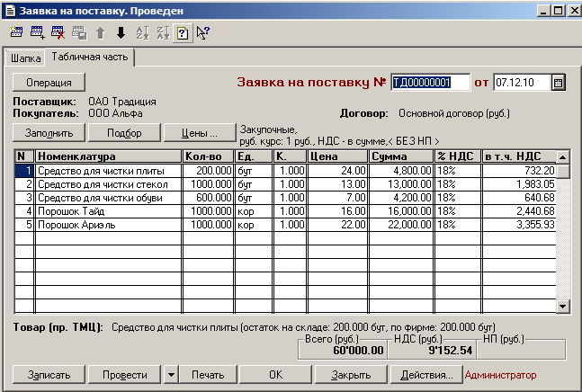Open the Действия... actions menu

coord(426,374)
